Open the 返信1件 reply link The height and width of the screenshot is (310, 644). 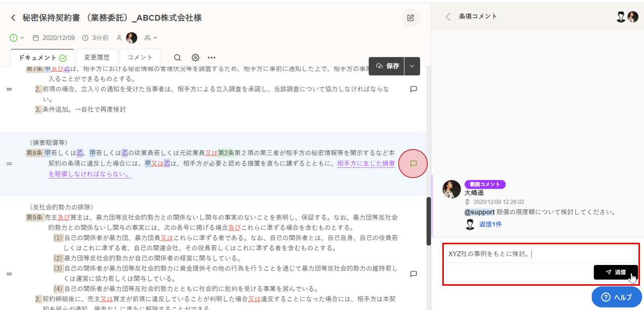490,224
